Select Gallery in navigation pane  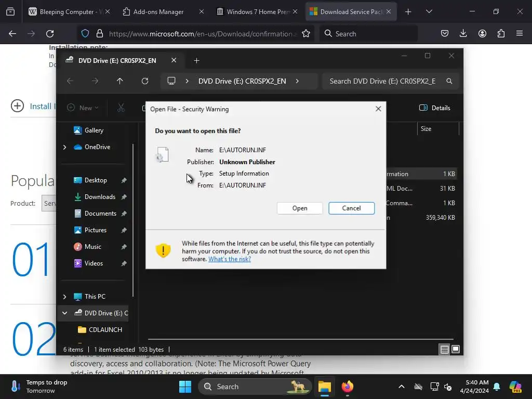(x=94, y=130)
